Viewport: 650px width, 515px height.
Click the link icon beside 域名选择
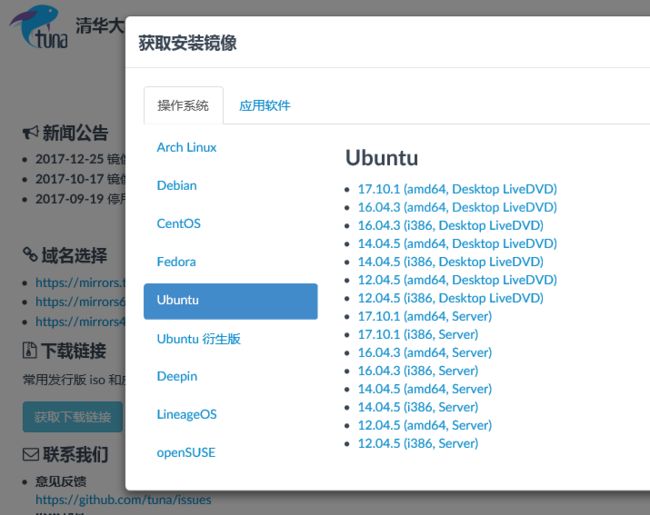(30, 254)
